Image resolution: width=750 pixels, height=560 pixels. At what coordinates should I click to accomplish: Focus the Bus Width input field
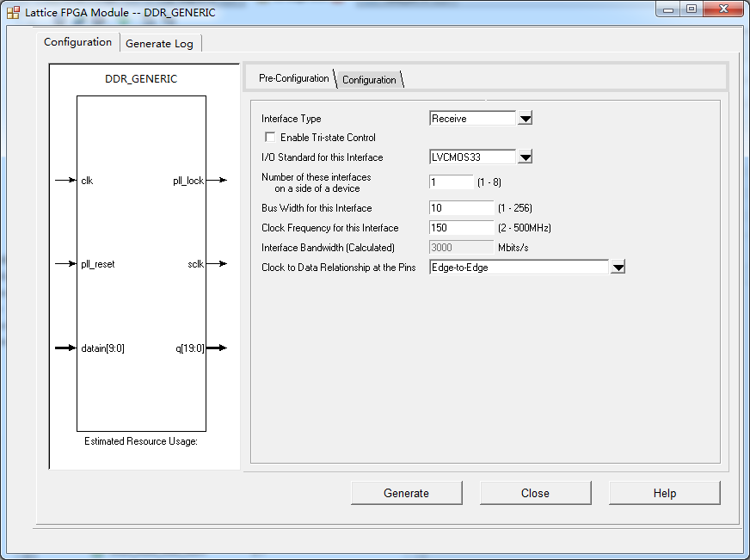[x=461, y=208]
